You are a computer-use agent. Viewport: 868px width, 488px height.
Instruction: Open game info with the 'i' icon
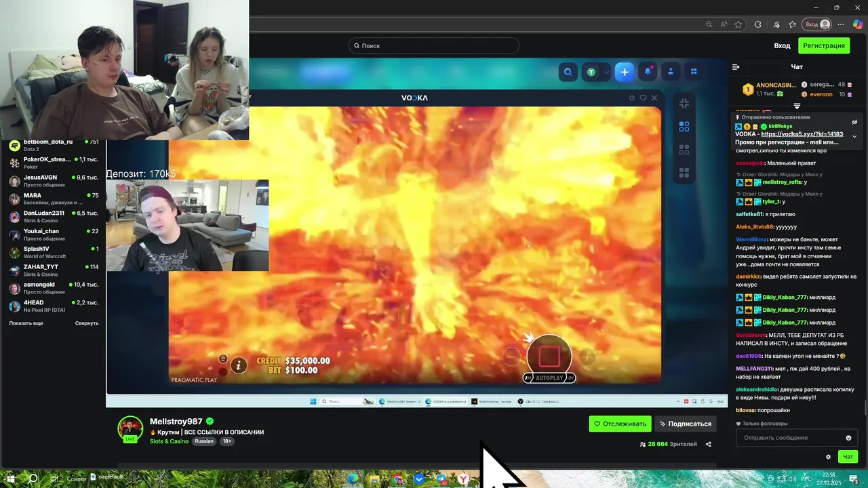tap(239, 366)
